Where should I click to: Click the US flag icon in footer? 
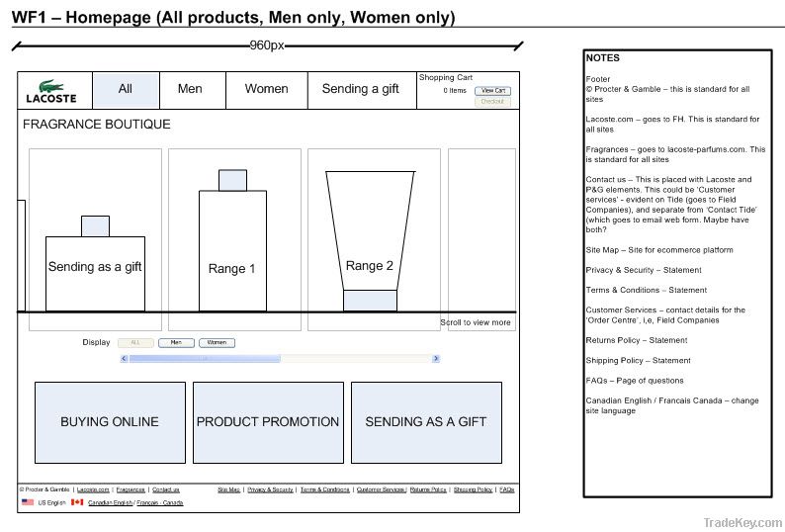click(x=28, y=502)
